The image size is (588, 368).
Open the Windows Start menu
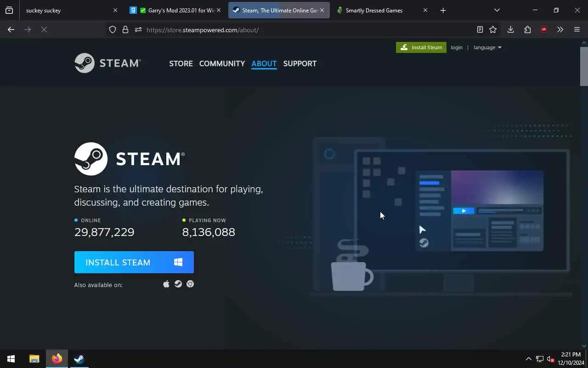click(11, 359)
